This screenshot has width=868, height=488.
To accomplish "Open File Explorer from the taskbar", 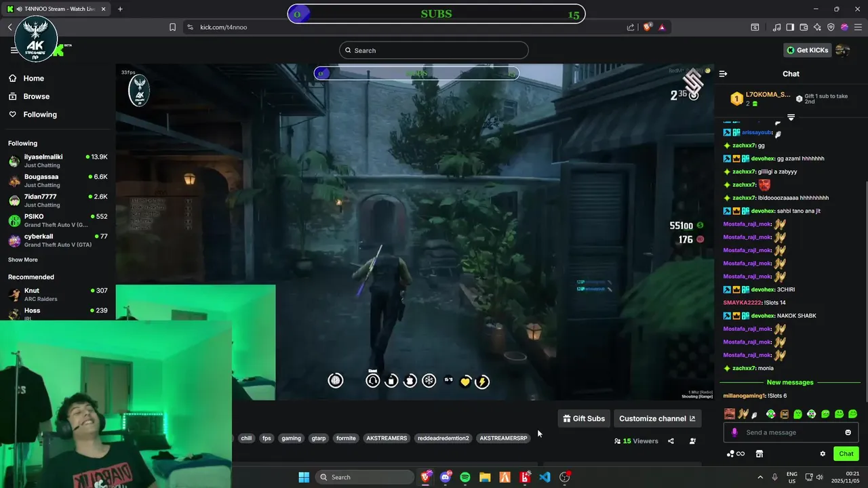I will 485,477.
